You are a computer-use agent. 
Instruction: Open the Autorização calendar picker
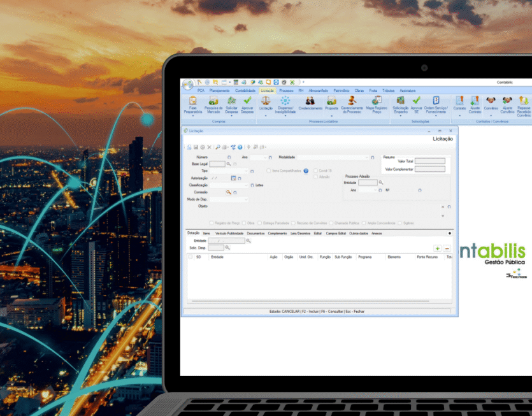click(233, 178)
